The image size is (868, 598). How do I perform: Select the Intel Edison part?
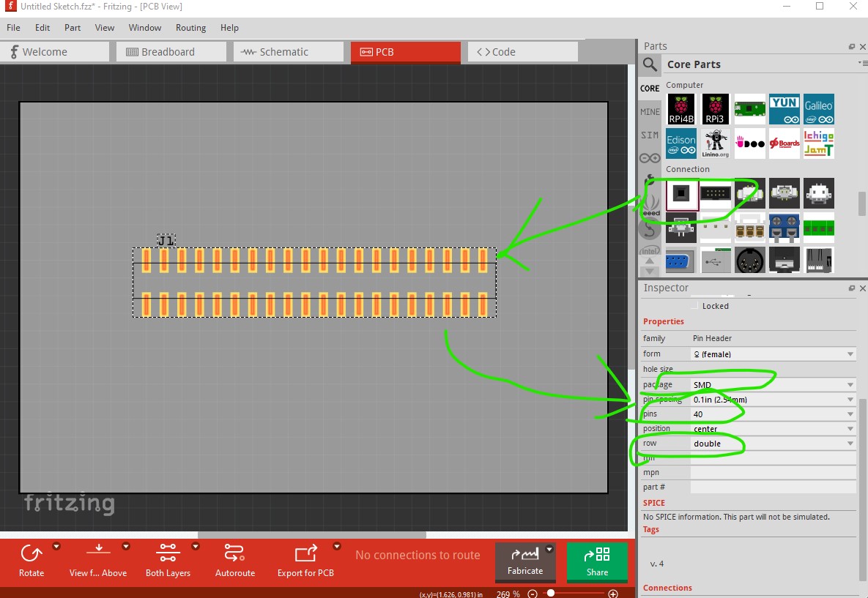click(x=681, y=143)
